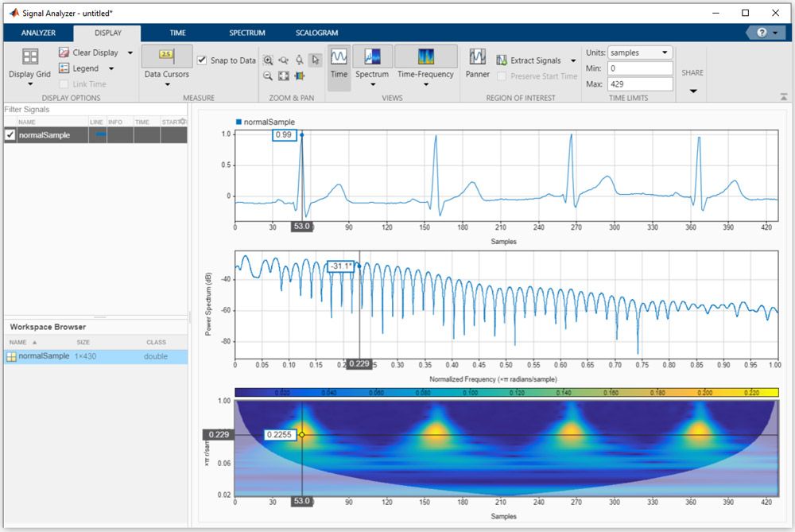Open the Extract Signals dropdown arrow

572,60
